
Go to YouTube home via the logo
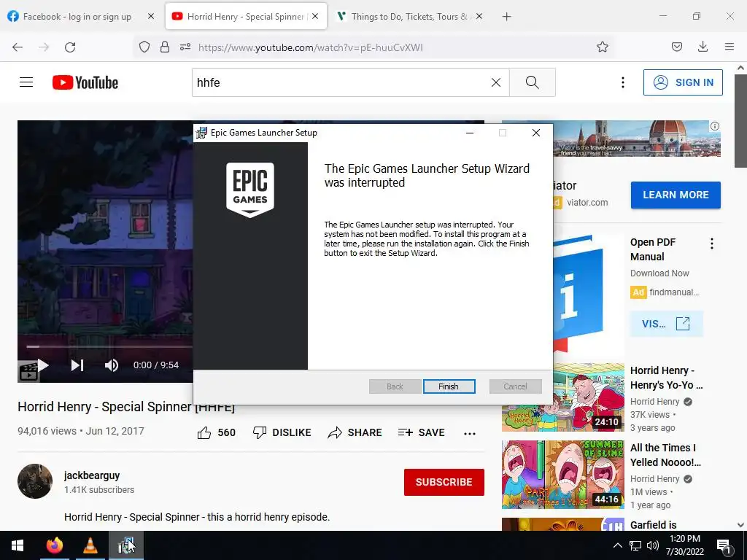(85, 82)
